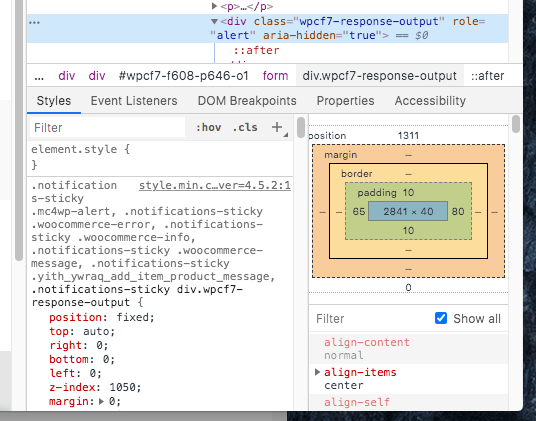Click the position: fixed declaration value
The width and height of the screenshot is (536, 421).
(135, 317)
